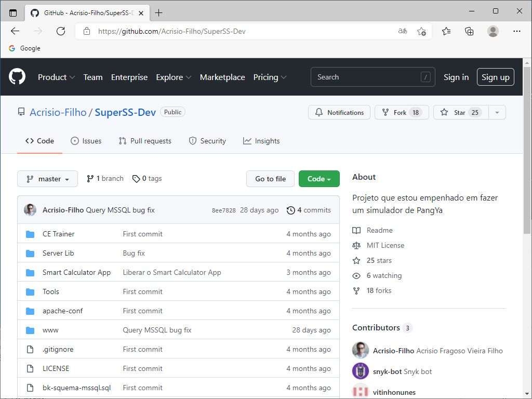Click the Acrisio-Filho contributor avatar
Viewport: 532px width, 399px height.
(361, 350)
